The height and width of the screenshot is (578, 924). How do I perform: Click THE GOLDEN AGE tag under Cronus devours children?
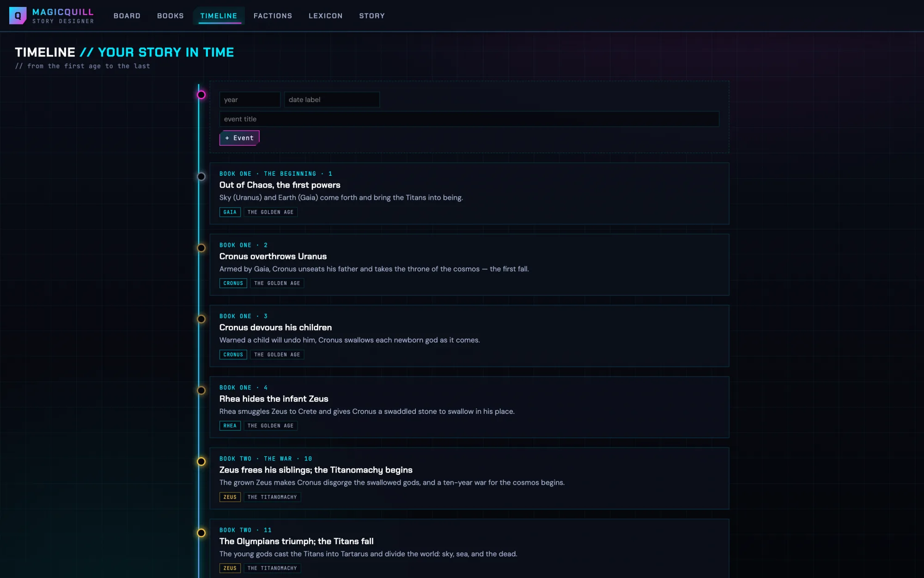click(x=277, y=355)
